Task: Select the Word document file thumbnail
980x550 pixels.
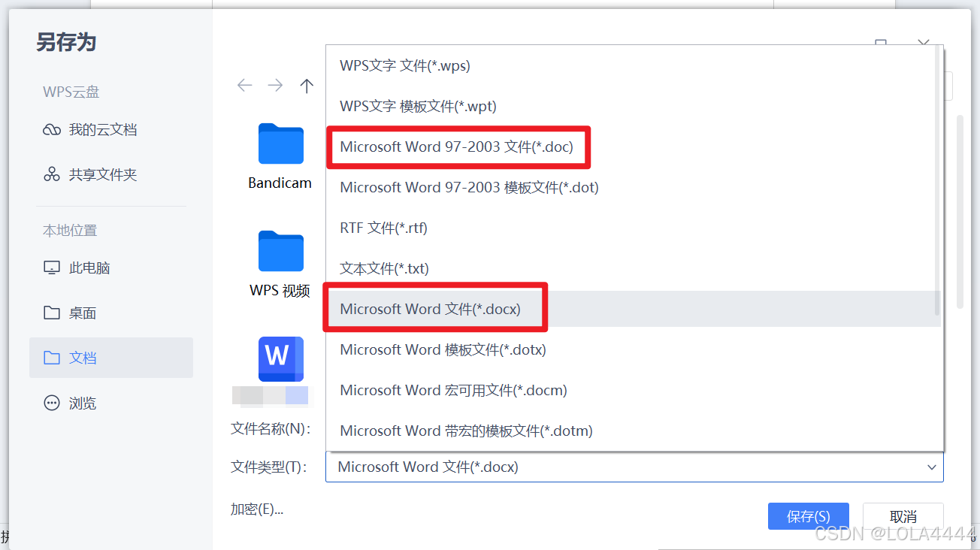Action: (x=280, y=359)
